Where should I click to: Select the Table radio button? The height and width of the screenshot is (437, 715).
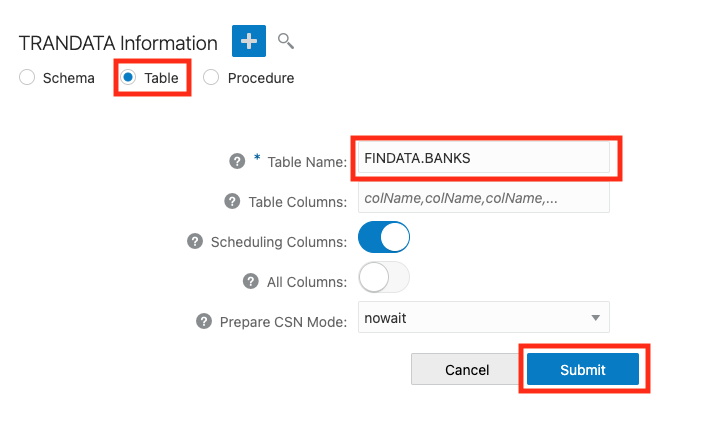tap(128, 78)
